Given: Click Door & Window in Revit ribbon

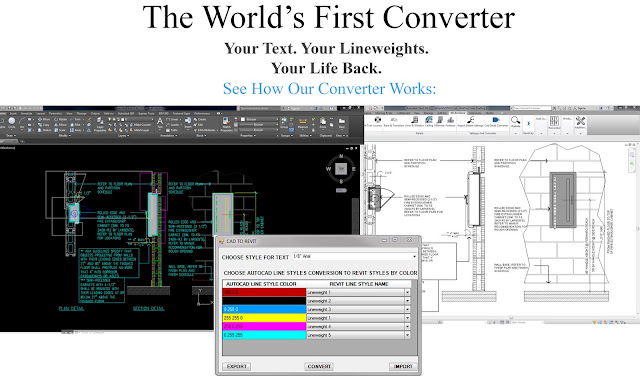Looking at the screenshot, I should click(x=414, y=122).
